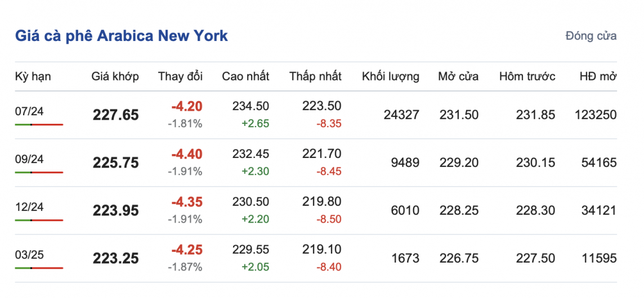
Task: Select the Khối lượng column header
Action: (390, 76)
